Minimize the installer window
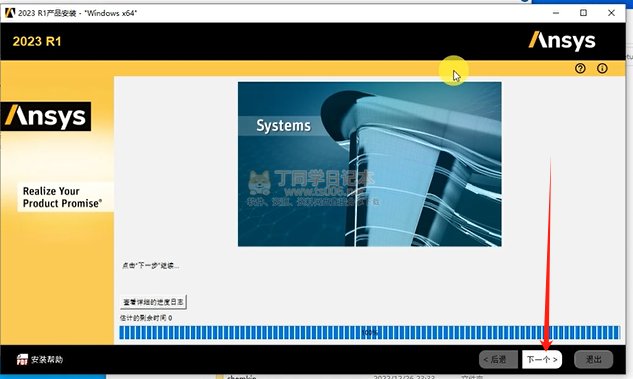Screen dimensions: 633x379 click(556, 13)
